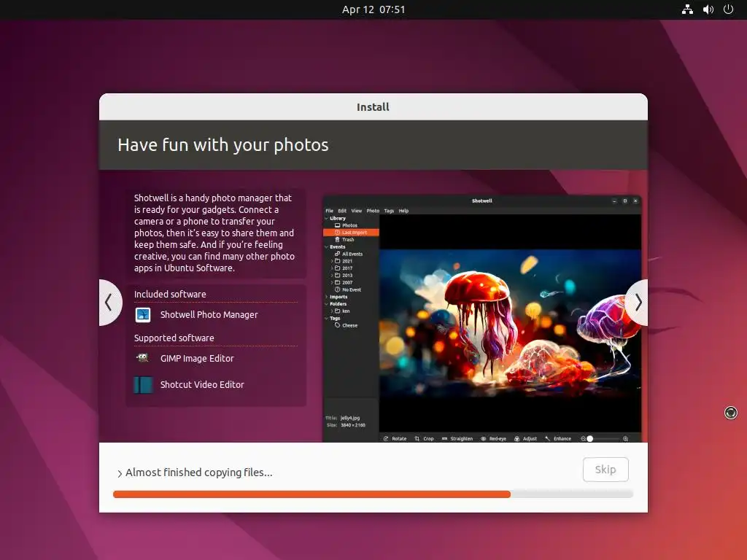Screen dimensions: 747x560
Task: Collapse the Tags section in Shotwell sidebar
Action: coord(327,318)
